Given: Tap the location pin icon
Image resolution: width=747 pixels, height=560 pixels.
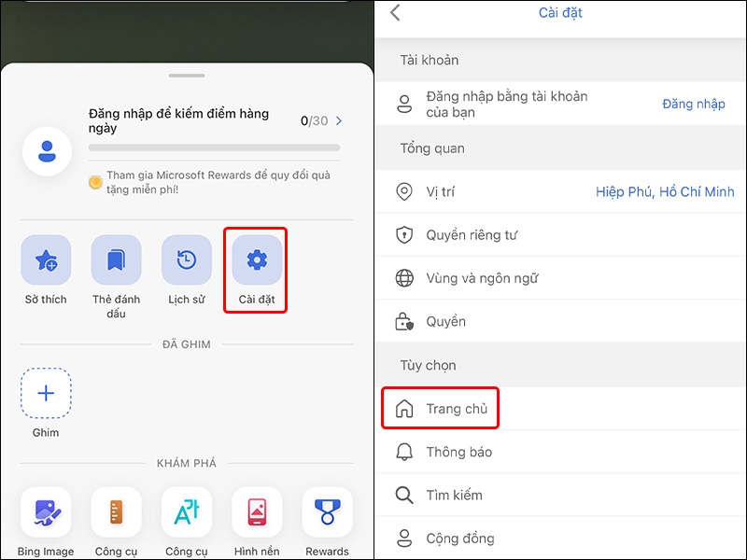Looking at the screenshot, I should pos(404,191).
